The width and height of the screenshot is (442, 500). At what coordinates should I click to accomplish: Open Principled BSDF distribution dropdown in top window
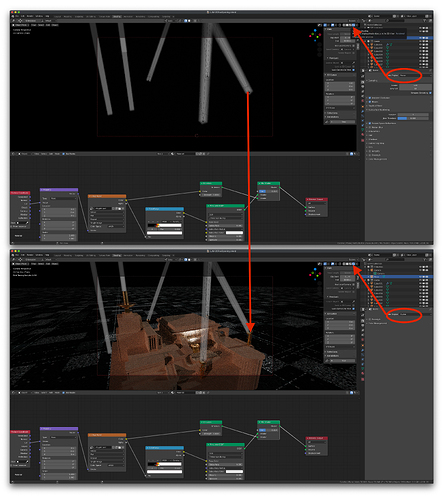point(226,215)
